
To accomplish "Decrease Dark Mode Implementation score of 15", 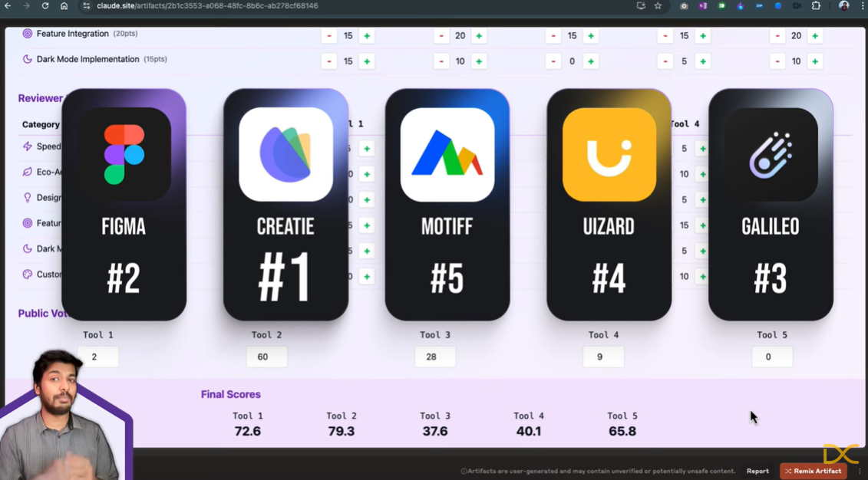I will (329, 61).
